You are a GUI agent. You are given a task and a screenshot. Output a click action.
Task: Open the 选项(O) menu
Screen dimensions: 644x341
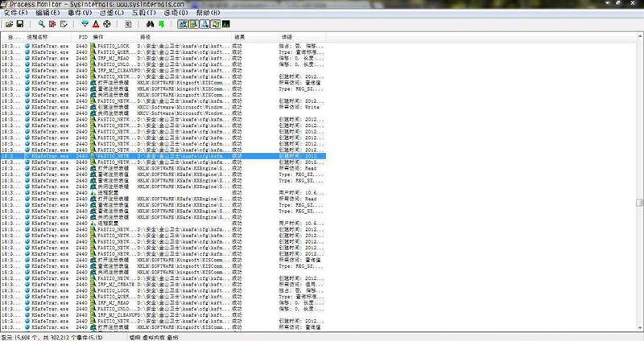click(x=175, y=13)
